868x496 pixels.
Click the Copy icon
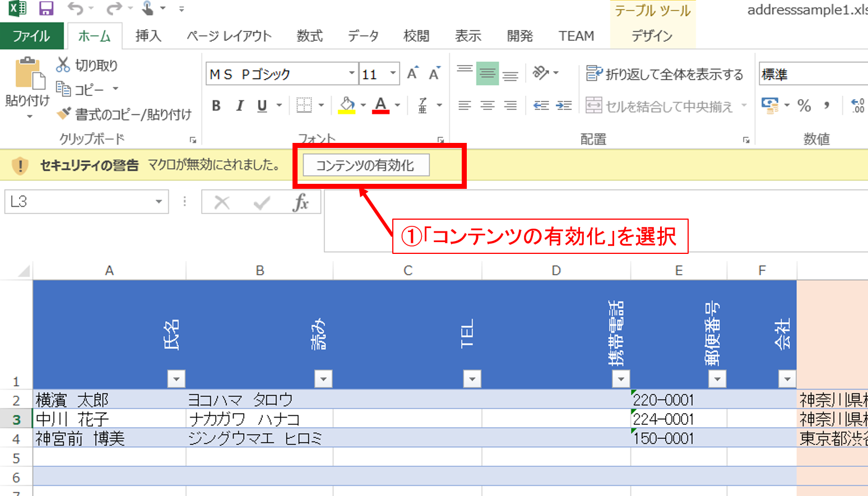(x=63, y=89)
